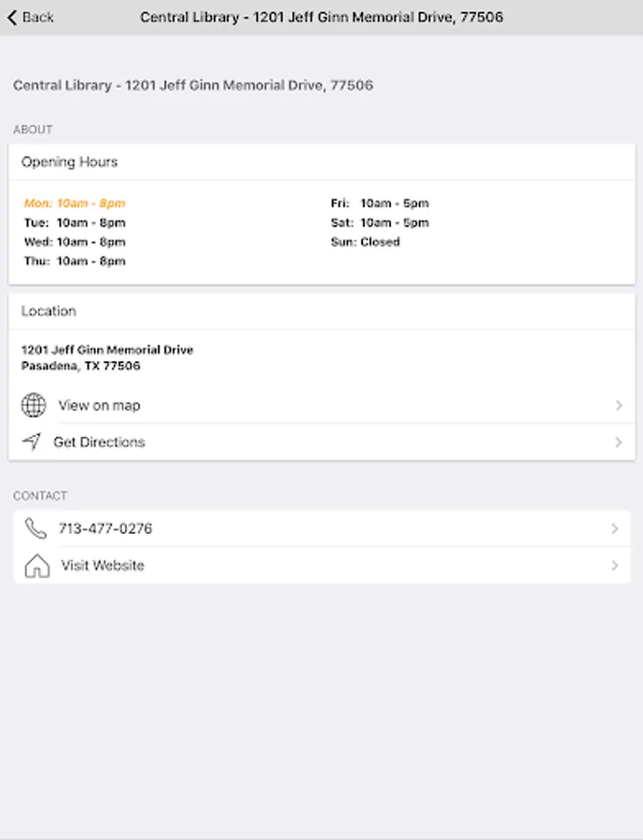This screenshot has height=840, width=643.
Task: Click Central Library title in navigation bar
Action: (x=322, y=17)
